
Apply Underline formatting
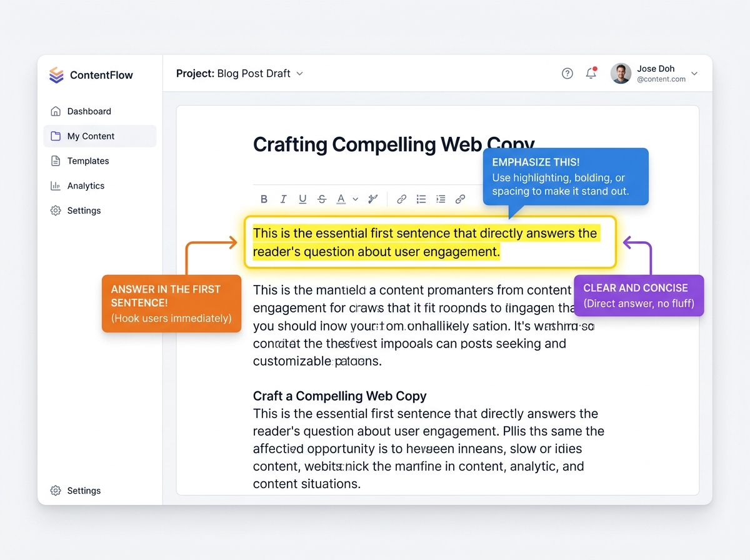tap(302, 199)
